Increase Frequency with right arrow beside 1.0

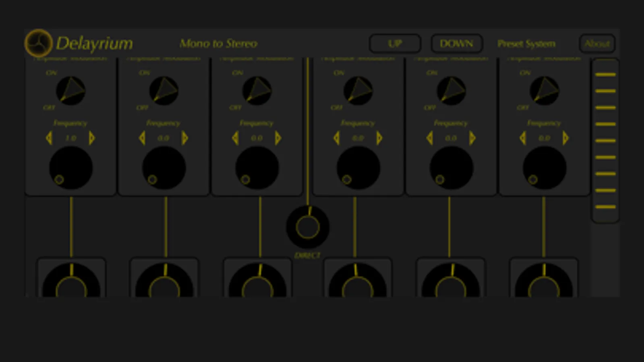(x=92, y=138)
